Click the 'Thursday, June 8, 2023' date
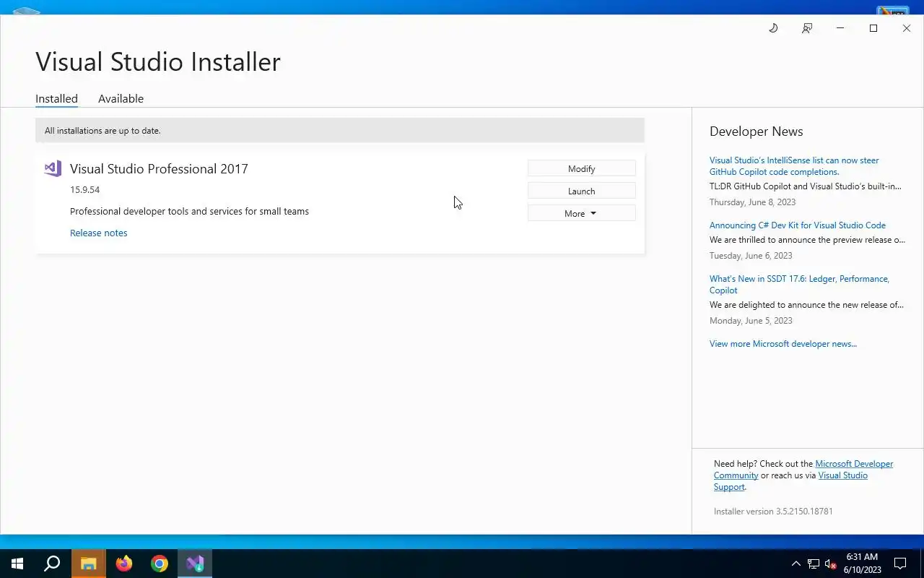 (752, 202)
